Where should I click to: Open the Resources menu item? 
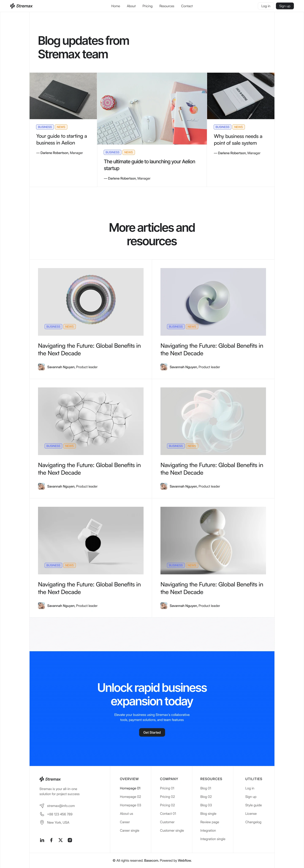click(x=167, y=6)
